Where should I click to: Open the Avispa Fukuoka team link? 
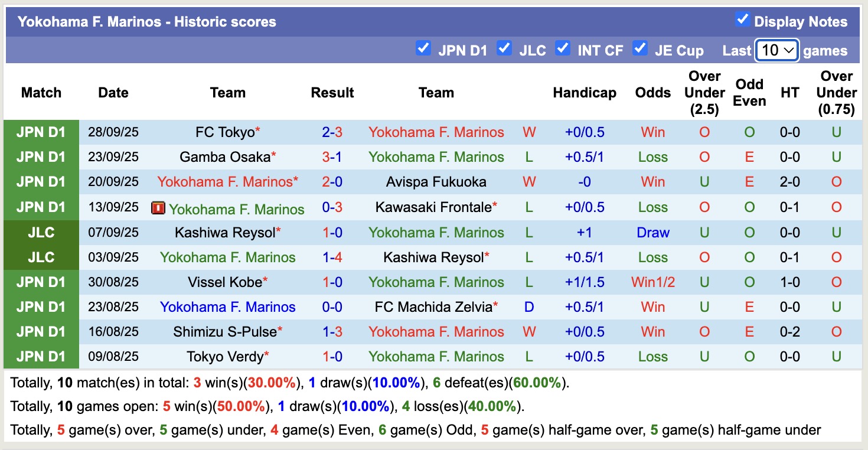click(436, 182)
